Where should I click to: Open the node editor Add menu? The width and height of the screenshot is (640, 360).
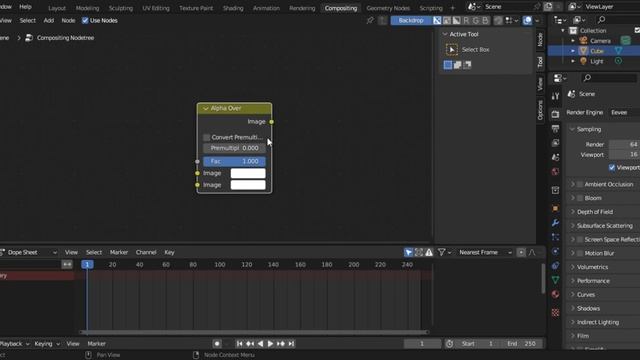pyautogui.click(x=49, y=20)
